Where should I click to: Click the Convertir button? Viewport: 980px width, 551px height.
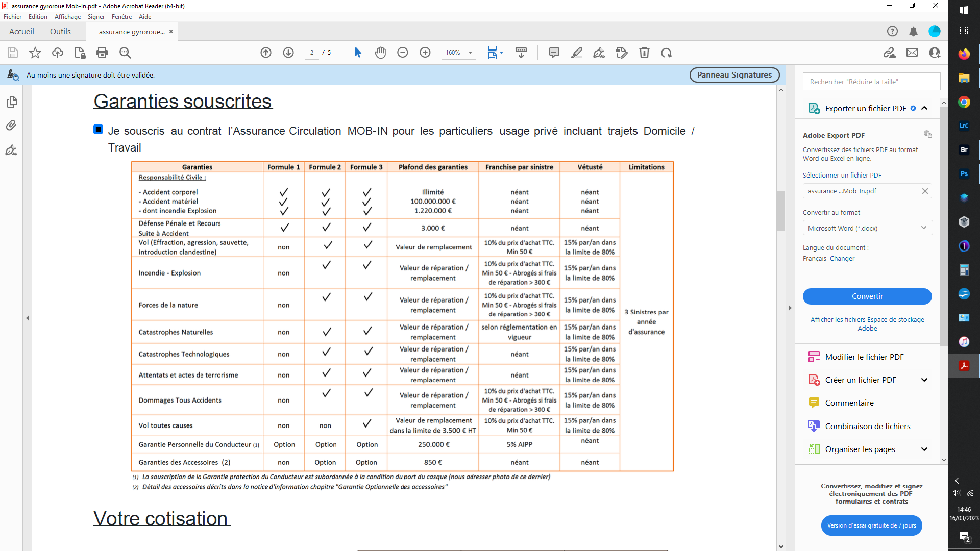[867, 296]
